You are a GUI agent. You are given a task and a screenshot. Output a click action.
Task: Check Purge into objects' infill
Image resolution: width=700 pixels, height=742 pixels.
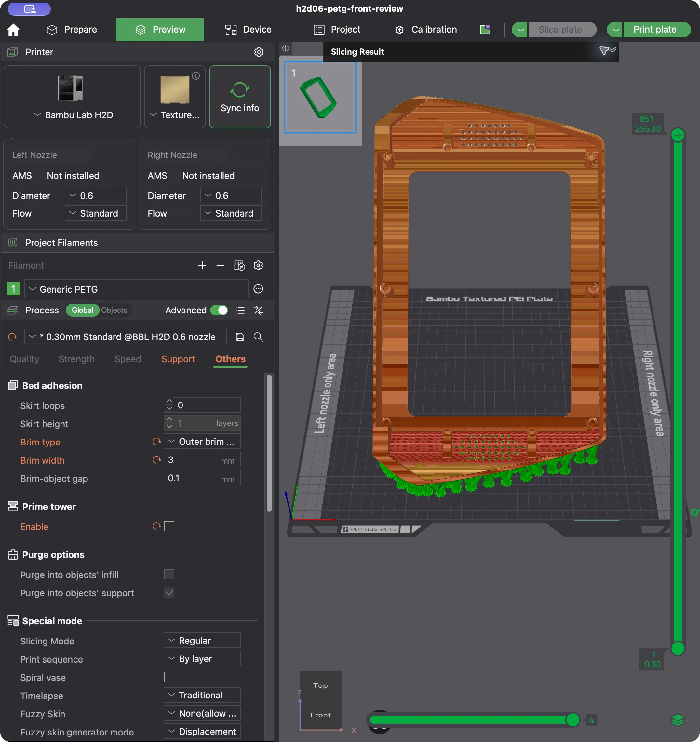[x=169, y=575]
